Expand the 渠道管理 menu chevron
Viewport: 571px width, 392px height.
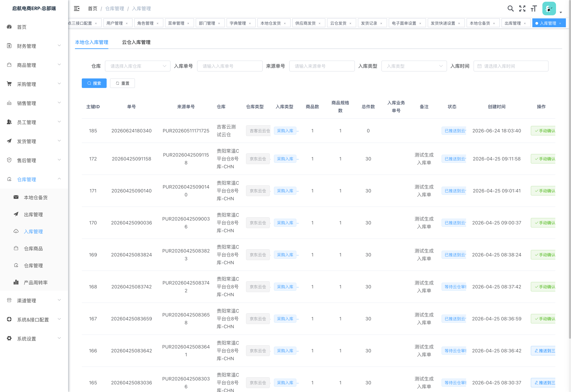click(x=59, y=300)
